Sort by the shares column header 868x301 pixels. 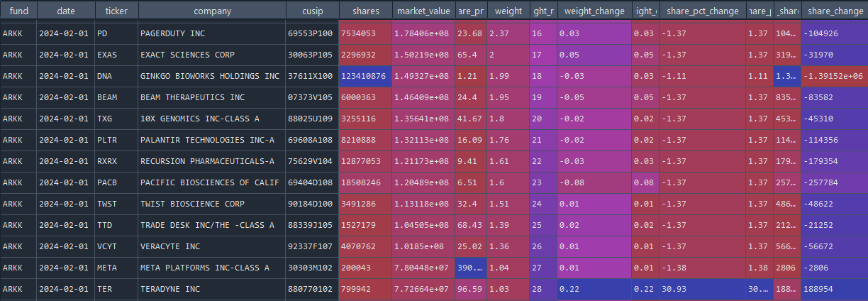[x=365, y=11]
